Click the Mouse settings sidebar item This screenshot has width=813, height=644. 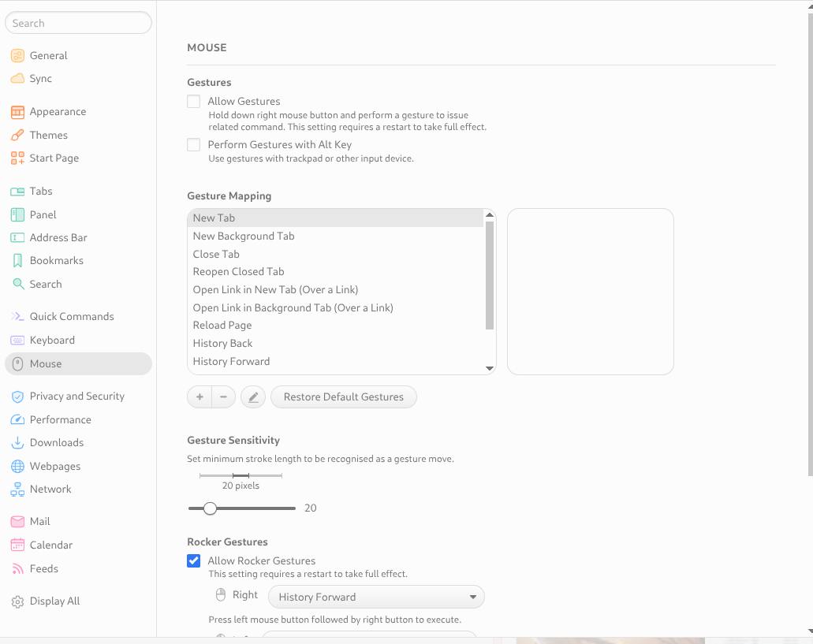78,363
